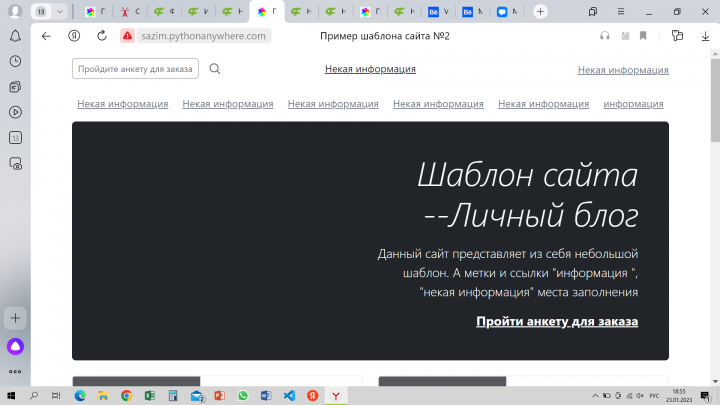Open Visual Studio Code from taskbar
The width and height of the screenshot is (720, 405).
[289, 395]
